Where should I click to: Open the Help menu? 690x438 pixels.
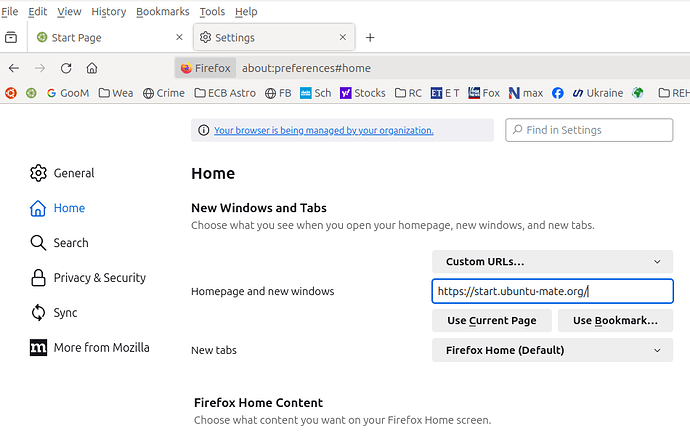246,11
